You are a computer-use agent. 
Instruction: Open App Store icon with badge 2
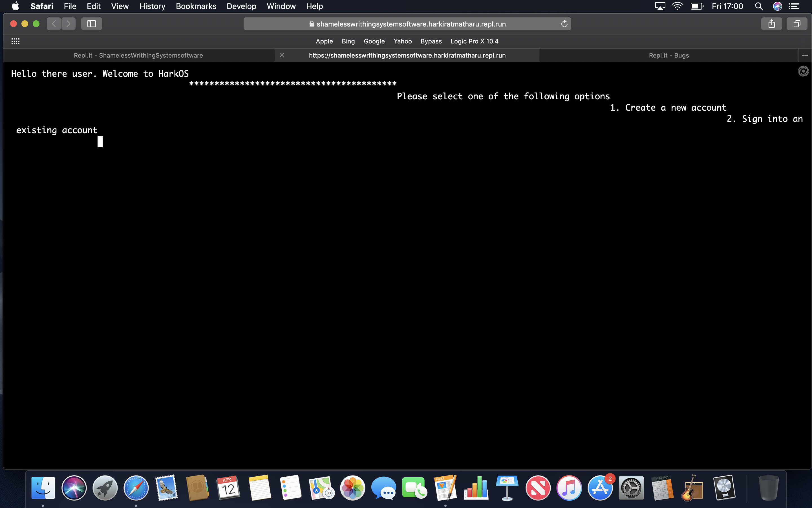[x=600, y=488]
